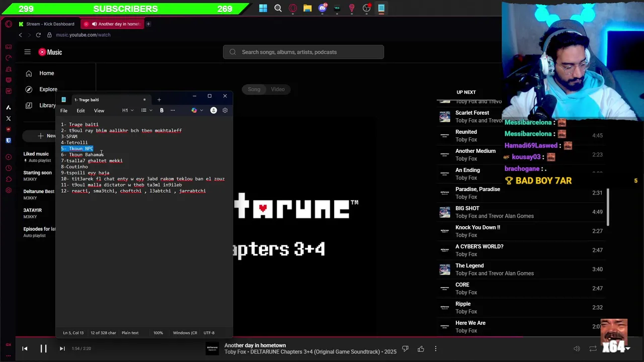Toggle repeat mode in player bar
The width and height of the screenshot is (644, 362).
click(593, 348)
